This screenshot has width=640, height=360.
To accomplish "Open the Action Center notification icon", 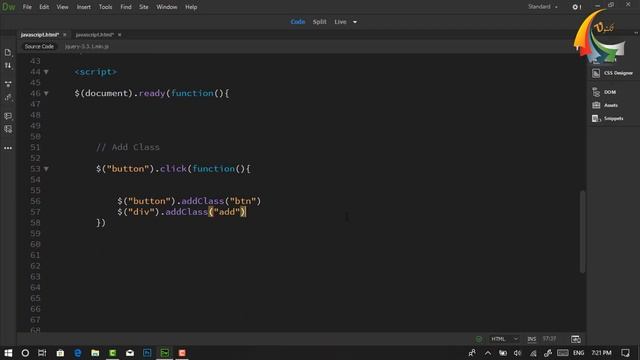I will tap(625, 353).
